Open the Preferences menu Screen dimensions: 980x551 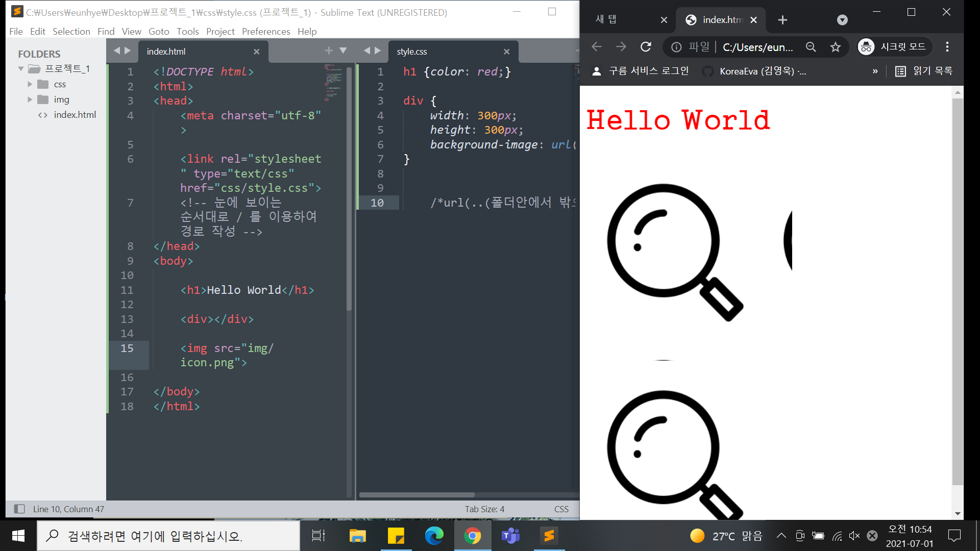[x=265, y=32]
